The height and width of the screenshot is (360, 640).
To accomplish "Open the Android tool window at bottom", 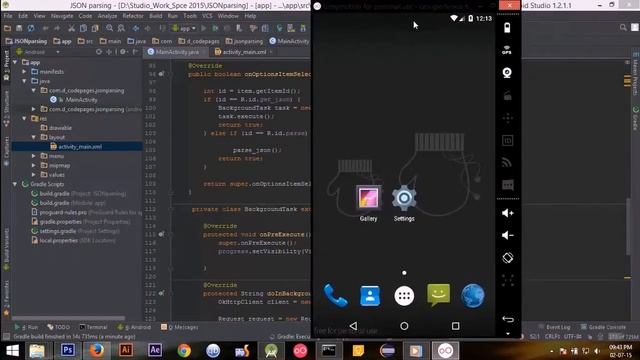I will [x=134, y=327].
